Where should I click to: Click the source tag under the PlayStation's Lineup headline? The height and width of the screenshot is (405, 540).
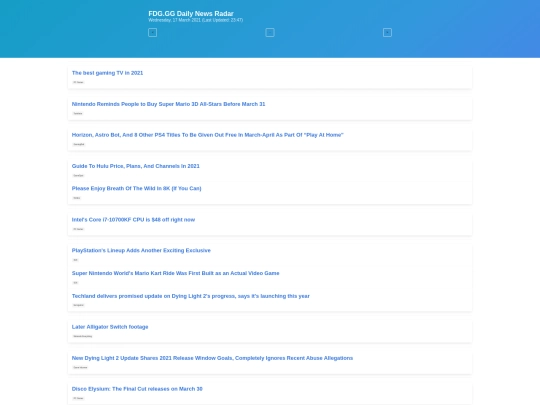75,260
